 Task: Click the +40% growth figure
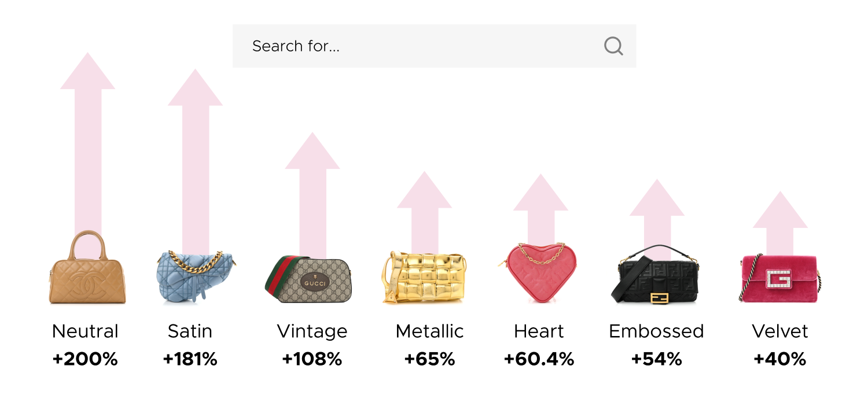pyautogui.click(x=779, y=359)
